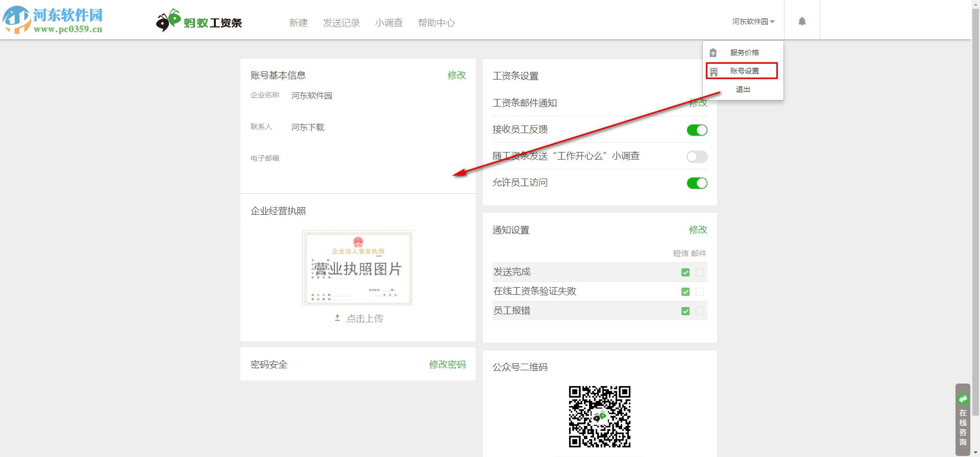Click the 河东下载 contact value
The image size is (980, 457).
(308, 127)
